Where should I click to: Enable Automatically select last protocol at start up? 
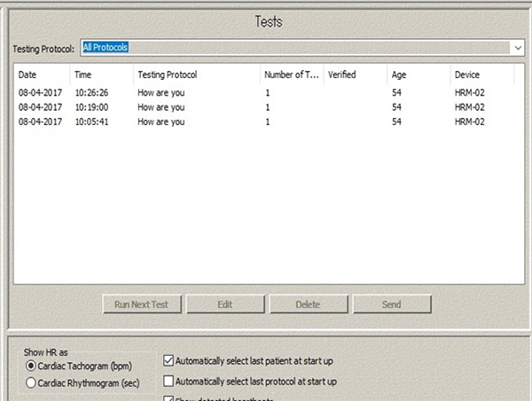tap(169, 381)
